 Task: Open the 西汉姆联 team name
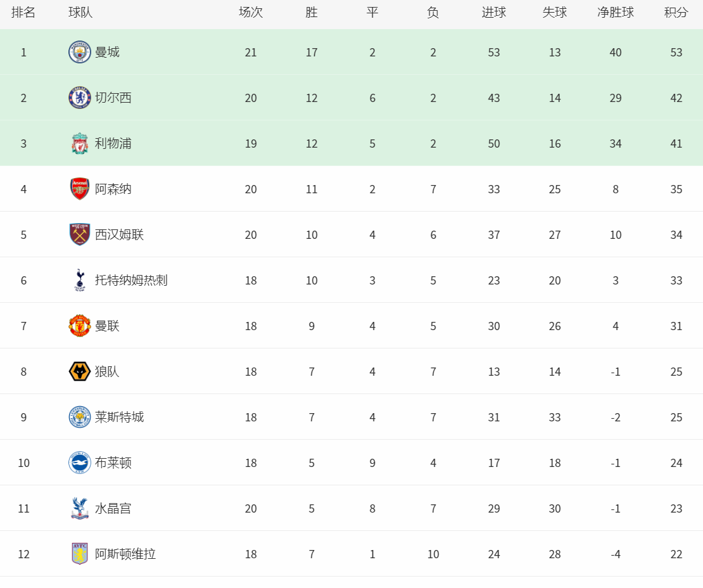[119, 234]
